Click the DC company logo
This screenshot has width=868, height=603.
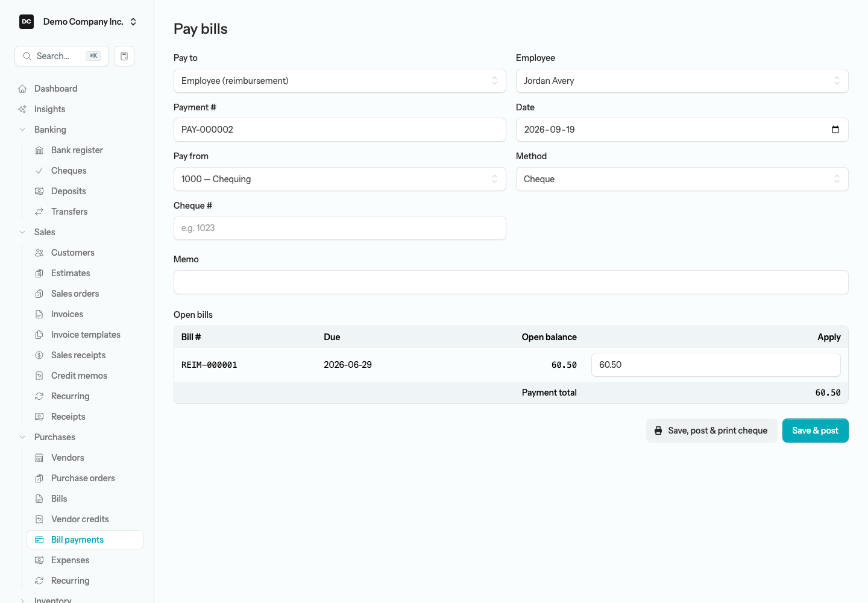[27, 22]
